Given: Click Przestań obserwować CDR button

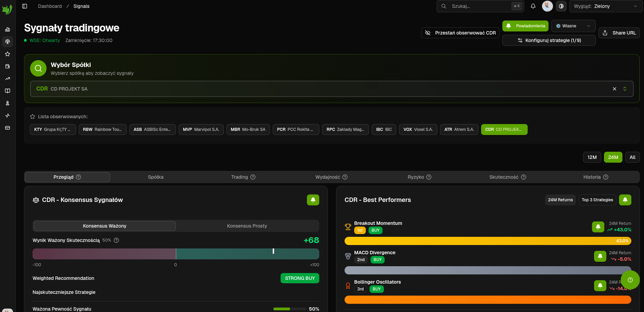Looking at the screenshot, I should [x=461, y=33].
